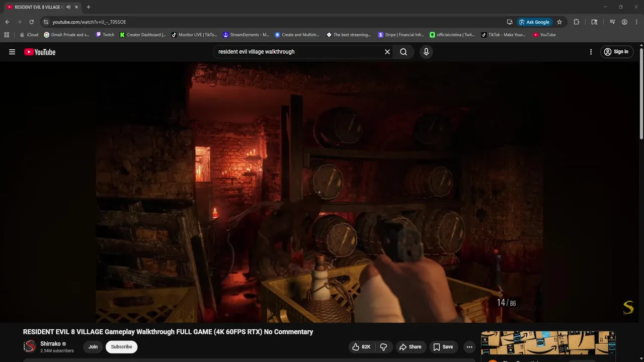Dislike the video with thumbs-down icon

click(383, 347)
